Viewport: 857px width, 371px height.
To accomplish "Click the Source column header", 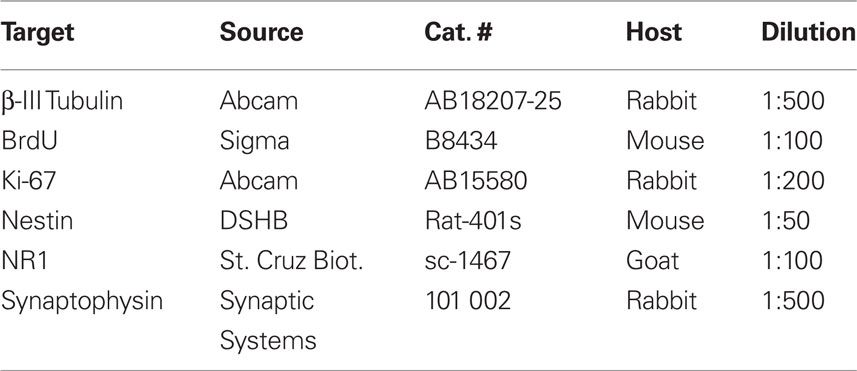I will 261,33.
